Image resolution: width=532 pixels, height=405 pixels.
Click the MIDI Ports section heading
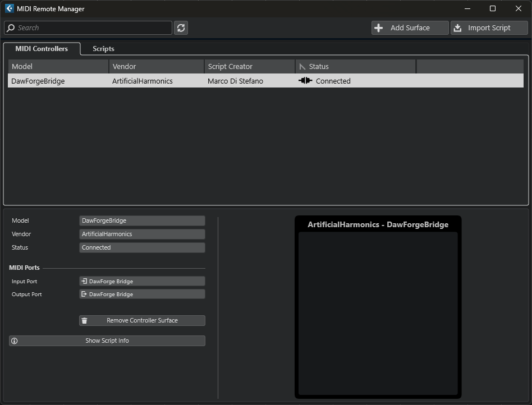tap(25, 268)
